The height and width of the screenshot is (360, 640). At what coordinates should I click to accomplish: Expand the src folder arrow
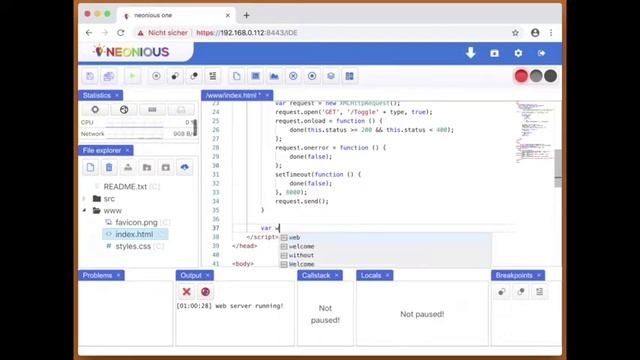click(x=84, y=199)
